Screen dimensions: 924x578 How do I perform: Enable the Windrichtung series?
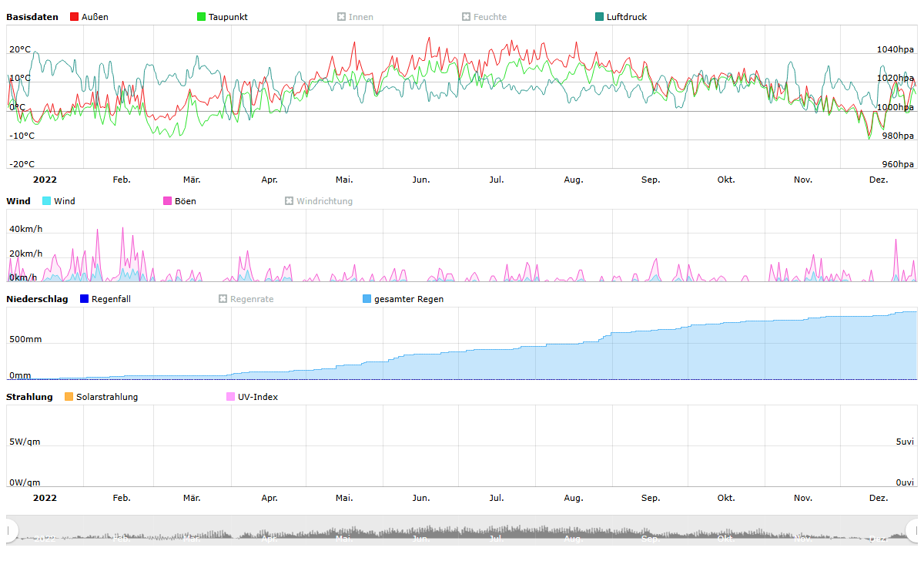tap(290, 201)
